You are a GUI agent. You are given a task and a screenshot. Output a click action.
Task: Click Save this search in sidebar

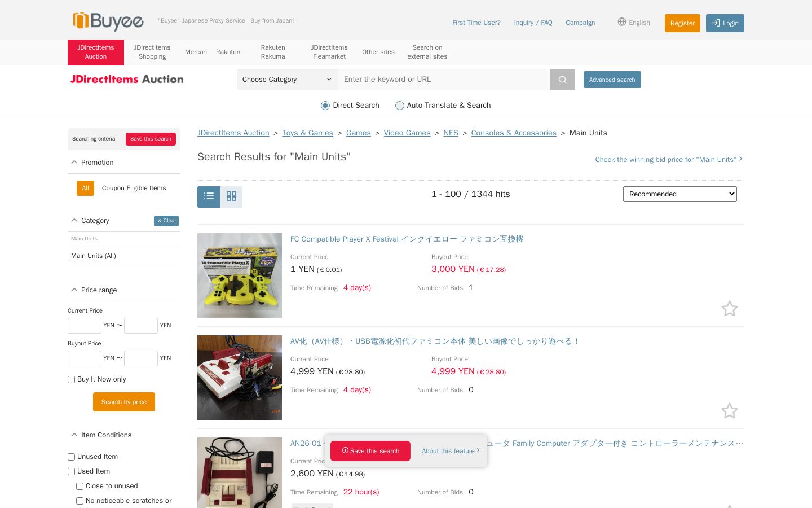151,139
